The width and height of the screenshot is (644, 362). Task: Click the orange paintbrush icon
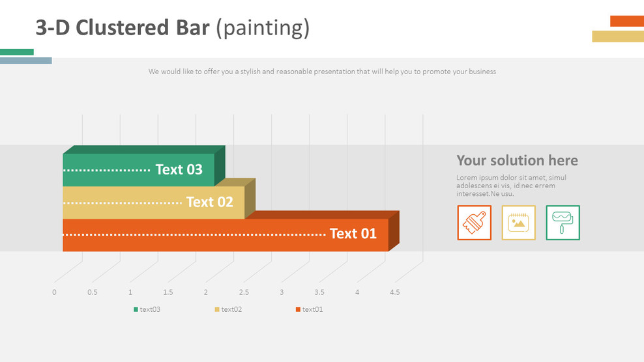tap(475, 223)
